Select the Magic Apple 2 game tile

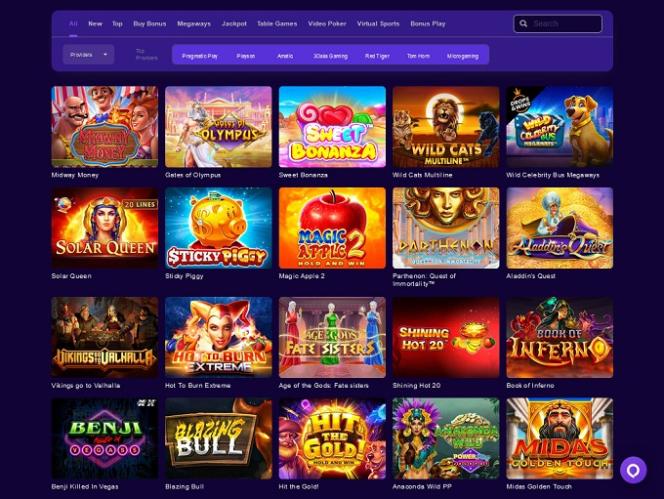click(x=332, y=228)
